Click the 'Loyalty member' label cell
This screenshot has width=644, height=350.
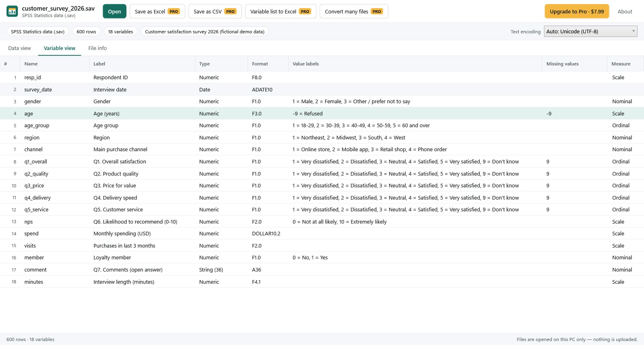112,257
